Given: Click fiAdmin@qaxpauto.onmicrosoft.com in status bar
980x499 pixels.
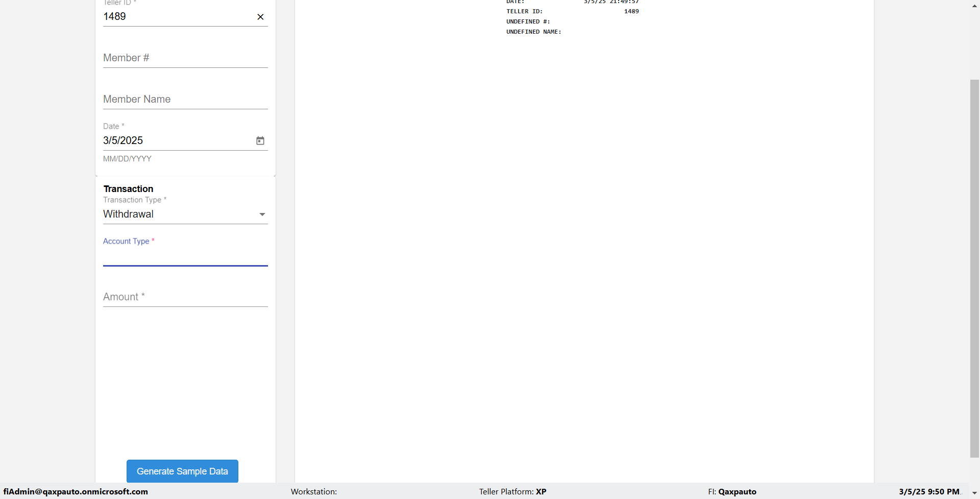Looking at the screenshot, I should click(76, 491).
